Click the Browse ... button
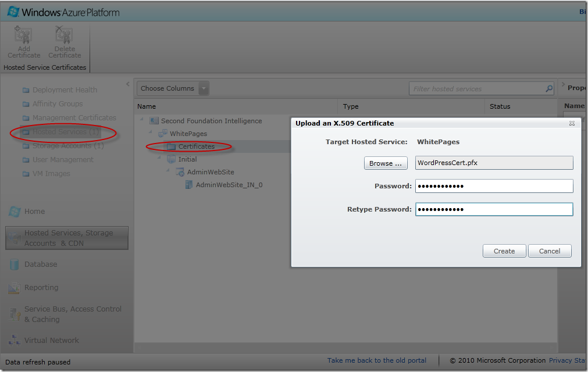Viewport: 588px width, 372px height. click(x=386, y=163)
